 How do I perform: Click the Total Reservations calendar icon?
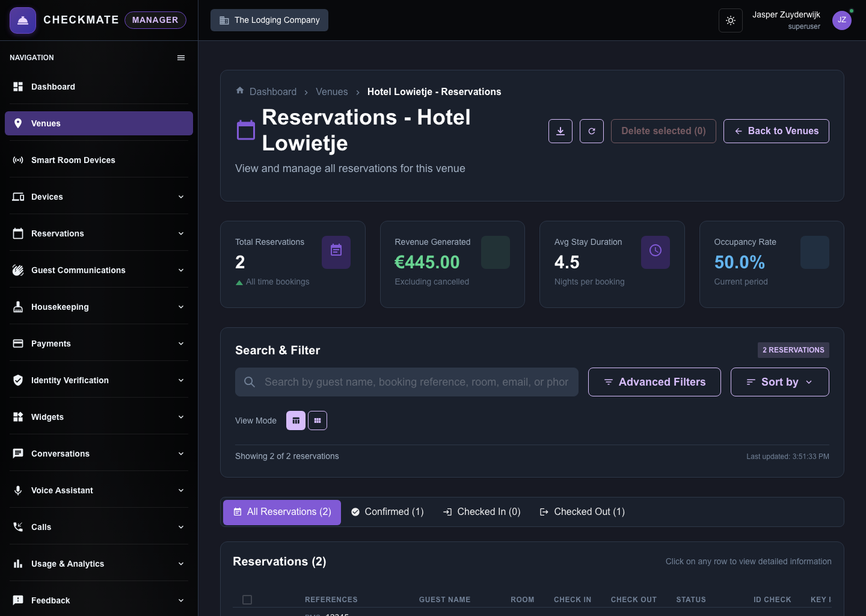tap(336, 252)
